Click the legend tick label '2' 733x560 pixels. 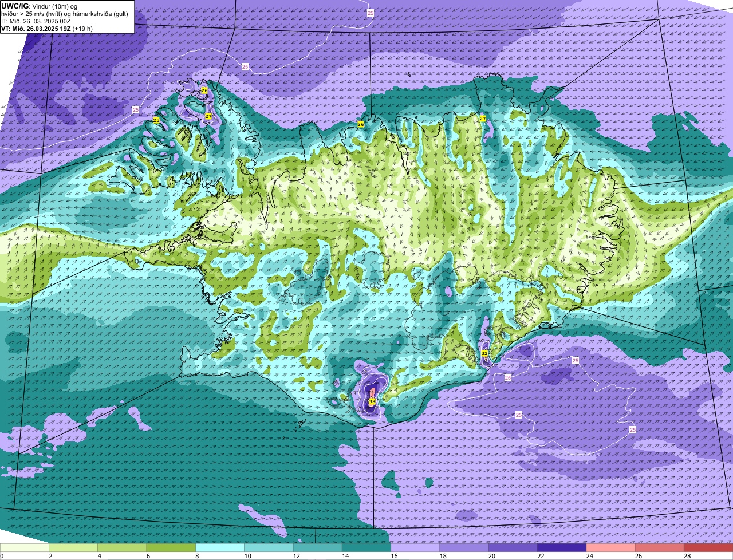tap(50, 556)
